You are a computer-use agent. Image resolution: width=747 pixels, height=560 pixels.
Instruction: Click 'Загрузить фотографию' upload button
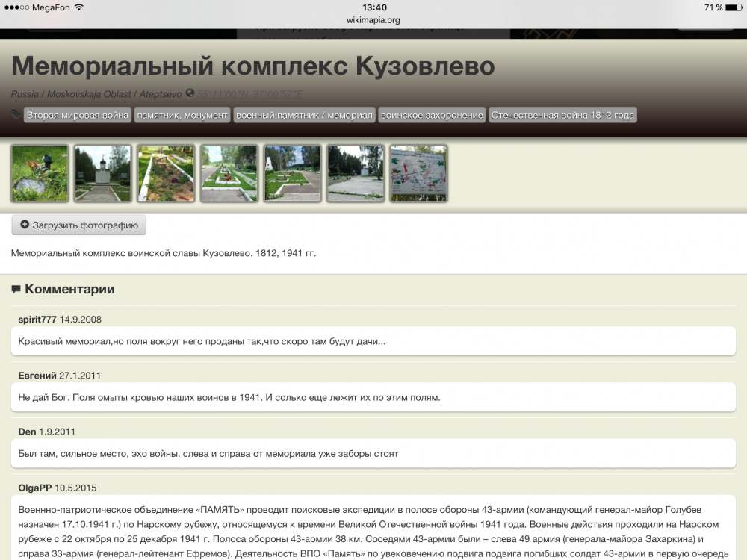point(78,225)
